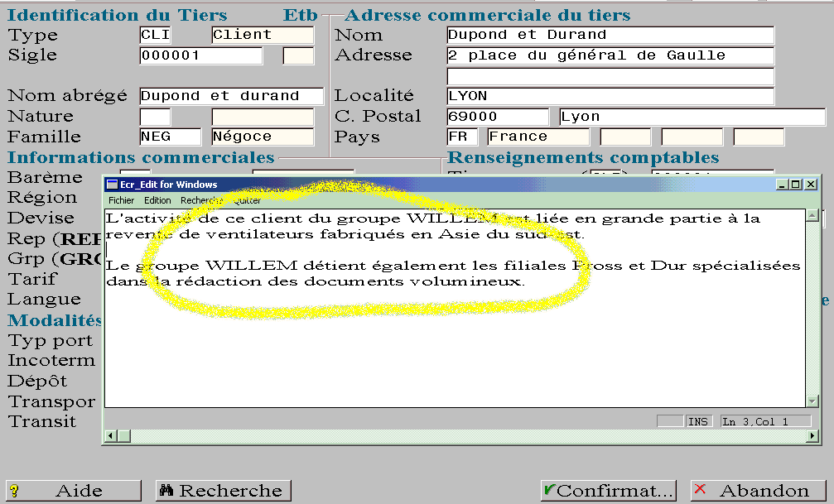The height and width of the screenshot is (504, 834).
Task: Click the C. Postal field 69000
Action: pos(497,117)
